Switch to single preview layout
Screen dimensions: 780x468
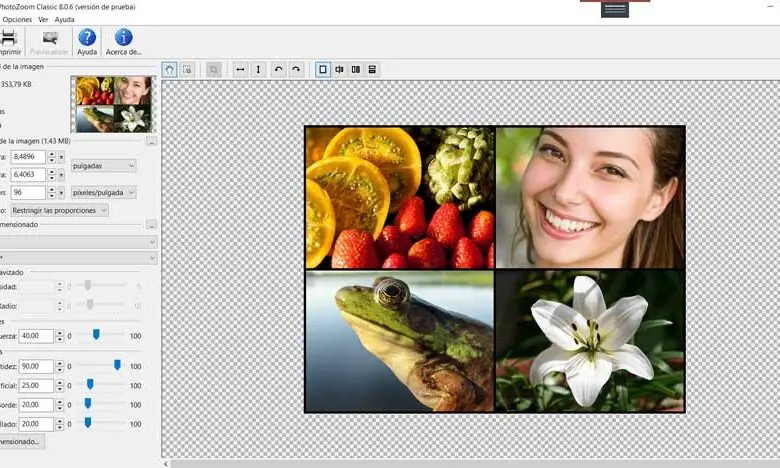click(x=323, y=69)
